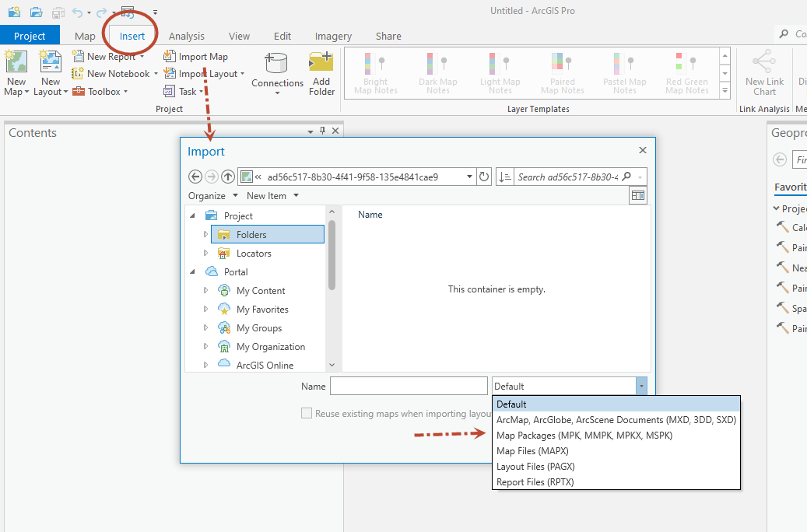Open the Analysis ribbon tab
Screen dimensions: 807x532
tap(186, 36)
